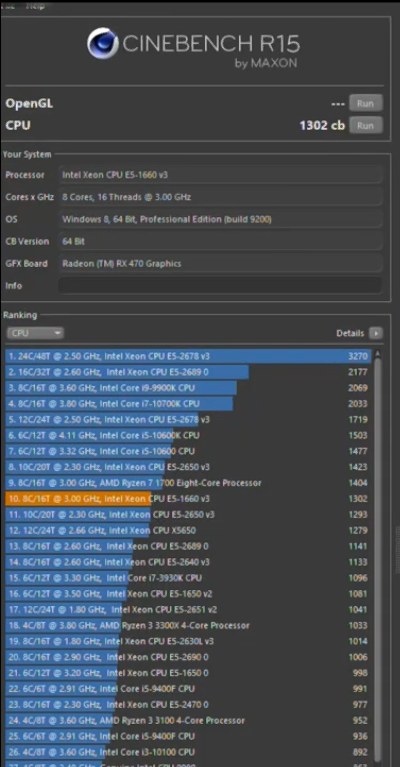Screen dimensions: 400x767
Task: Select rank 9 AMD Ryzen 7 1700 row
Action: [x=188, y=483]
